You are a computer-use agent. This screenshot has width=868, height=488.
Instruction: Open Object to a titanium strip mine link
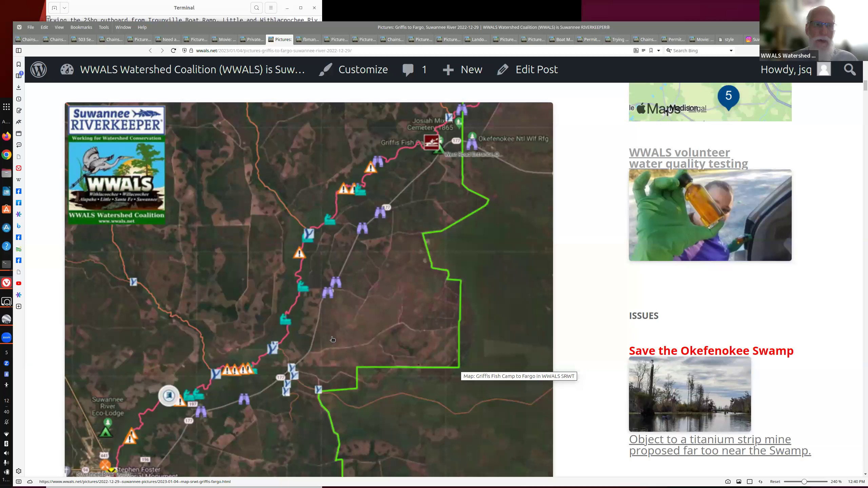coord(720,445)
